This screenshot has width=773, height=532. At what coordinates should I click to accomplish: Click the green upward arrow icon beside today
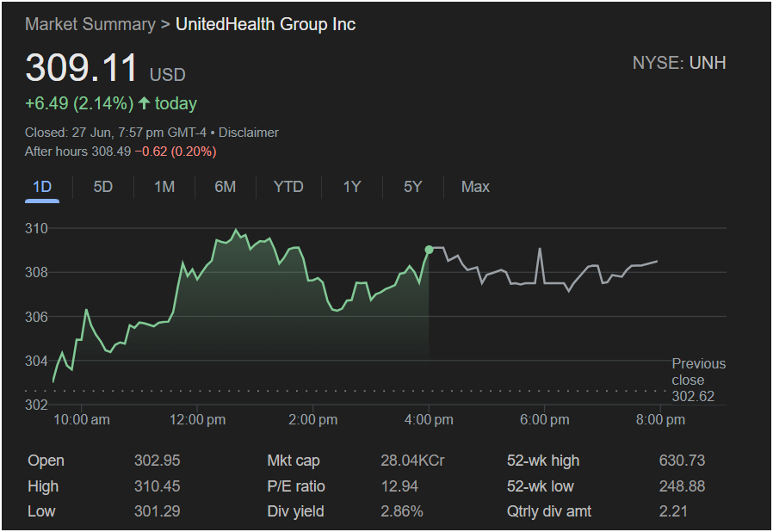click(144, 103)
